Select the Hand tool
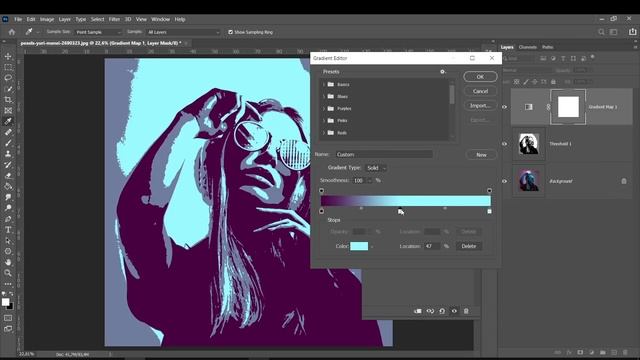The height and width of the screenshot is (360, 640). click(8, 262)
